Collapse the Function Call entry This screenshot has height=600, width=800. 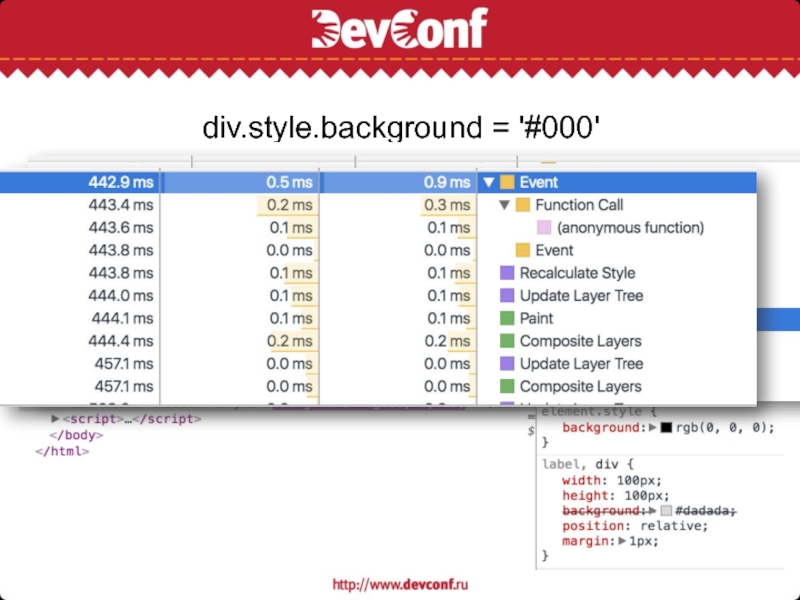(x=504, y=205)
